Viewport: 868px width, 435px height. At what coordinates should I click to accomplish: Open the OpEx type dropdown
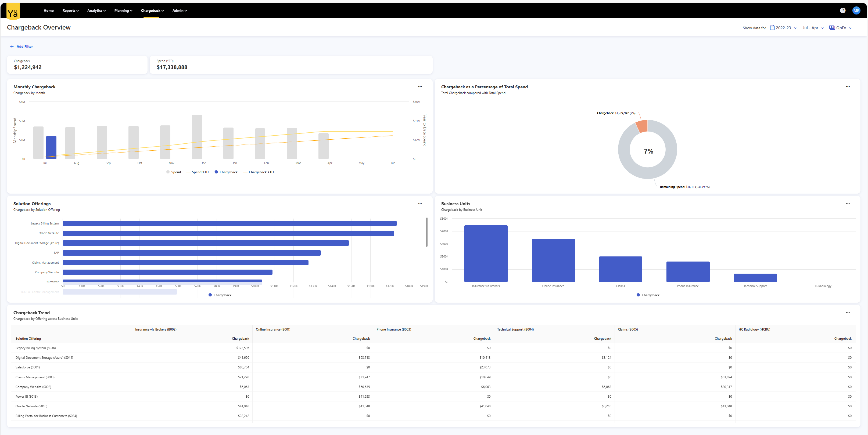tap(840, 28)
